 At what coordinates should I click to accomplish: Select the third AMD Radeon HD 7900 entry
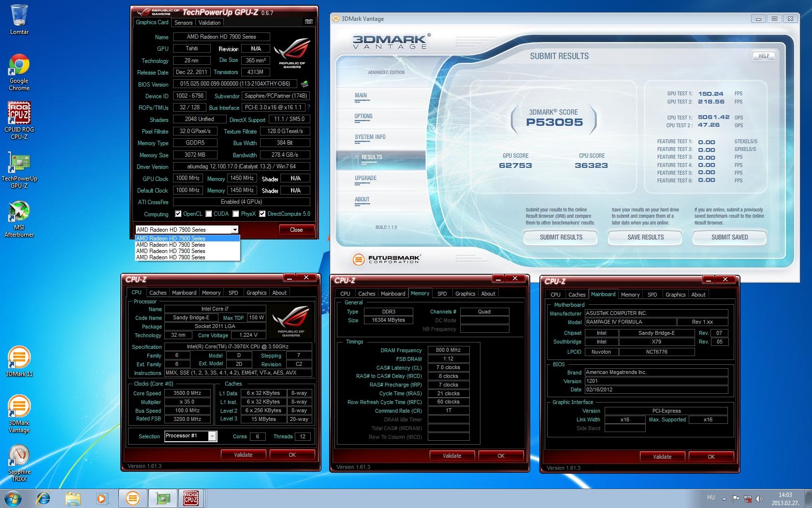pos(188,251)
